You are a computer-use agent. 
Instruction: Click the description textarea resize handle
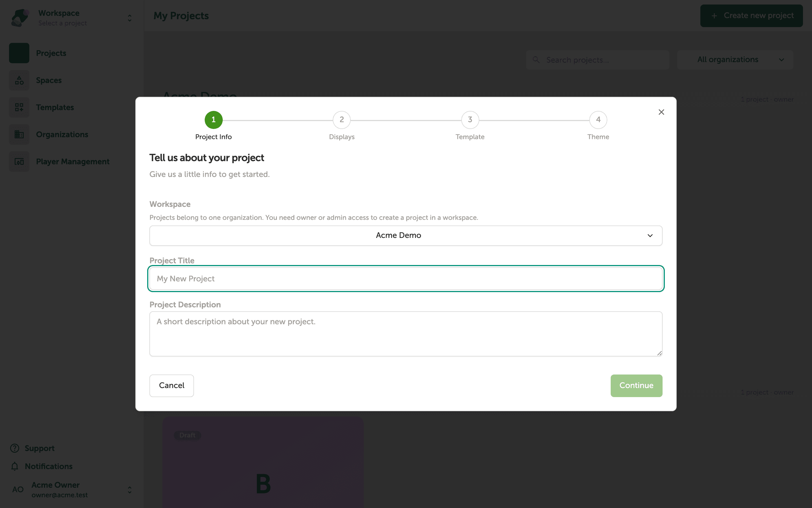(659, 353)
